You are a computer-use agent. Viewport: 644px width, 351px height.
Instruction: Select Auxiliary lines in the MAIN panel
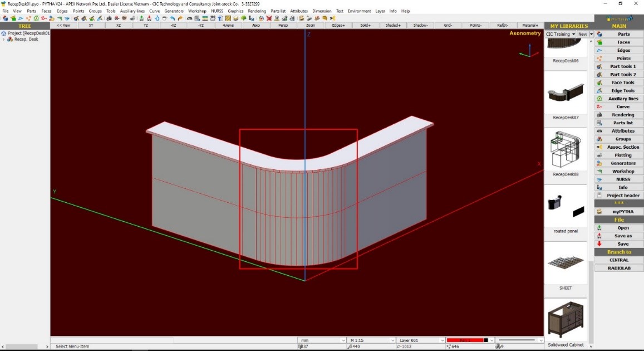pos(623,99)
